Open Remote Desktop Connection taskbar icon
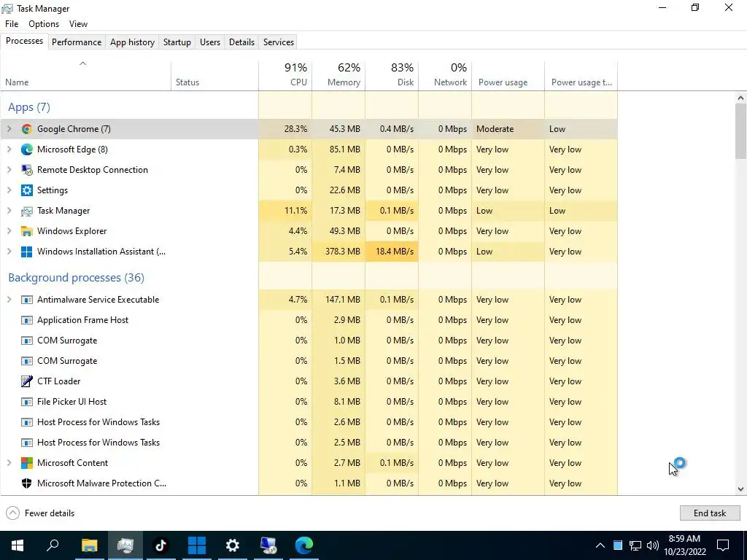747x560 pixels. [x=268, y=545]
